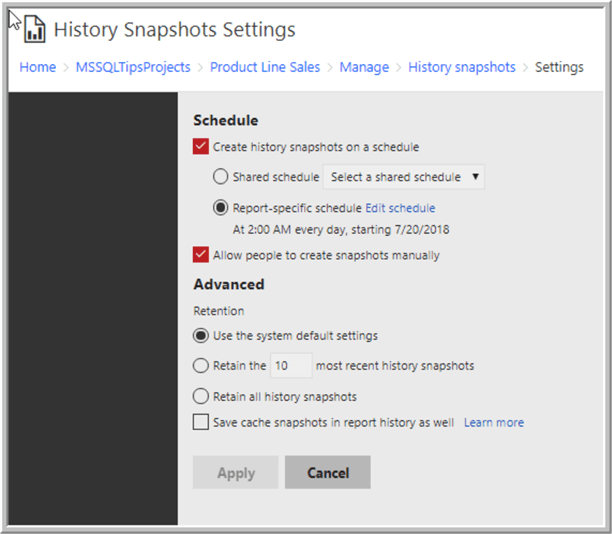Screen dimensions: 612x534
Task: Click the schedule text At 2:00 AM every day
Action: (341, 230)
